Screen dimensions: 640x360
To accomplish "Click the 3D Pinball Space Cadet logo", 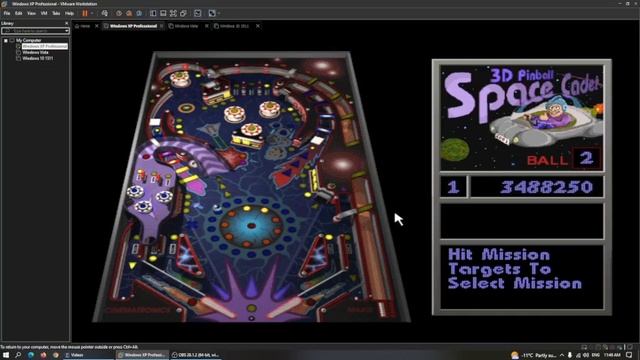I will (522, 117).
